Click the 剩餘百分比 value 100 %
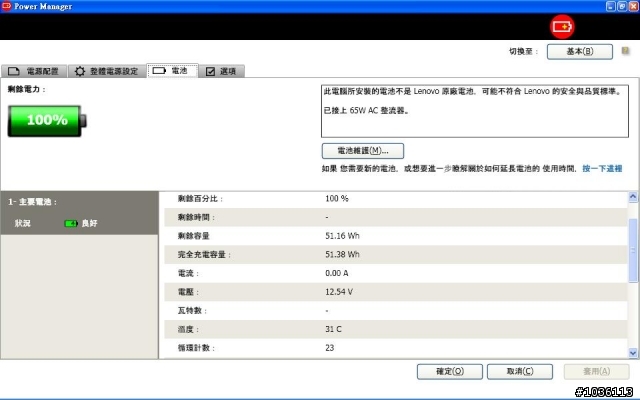Image resolution: width=640 pixels, height=400 pixels. pyautogui.click(x=337, y=198)
